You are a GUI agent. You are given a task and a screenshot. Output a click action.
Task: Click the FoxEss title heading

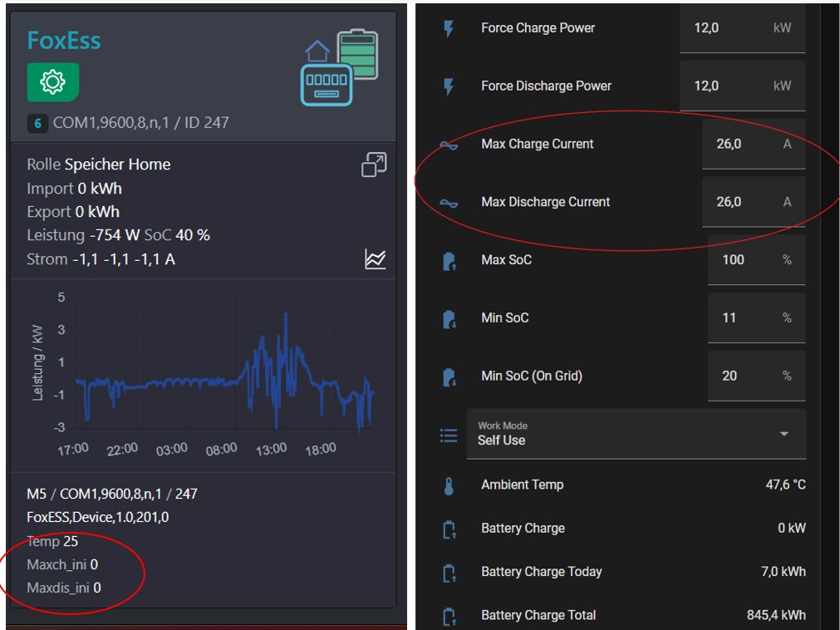[64, 41]
